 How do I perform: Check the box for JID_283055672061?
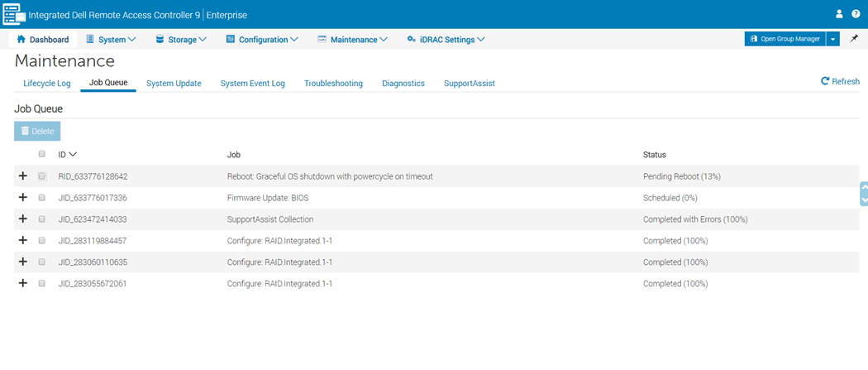point(41,283)
